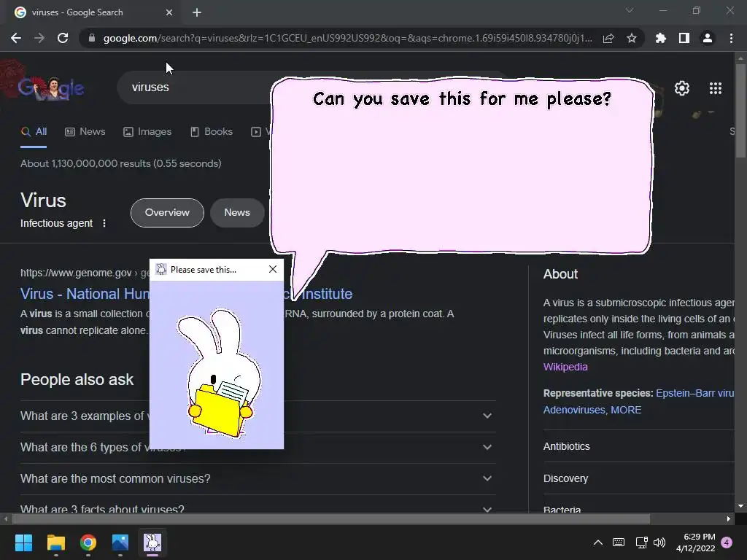This screenshot has width=747, height=560.
Task: Switch to the News search tab
Action: tap(85, 132)
